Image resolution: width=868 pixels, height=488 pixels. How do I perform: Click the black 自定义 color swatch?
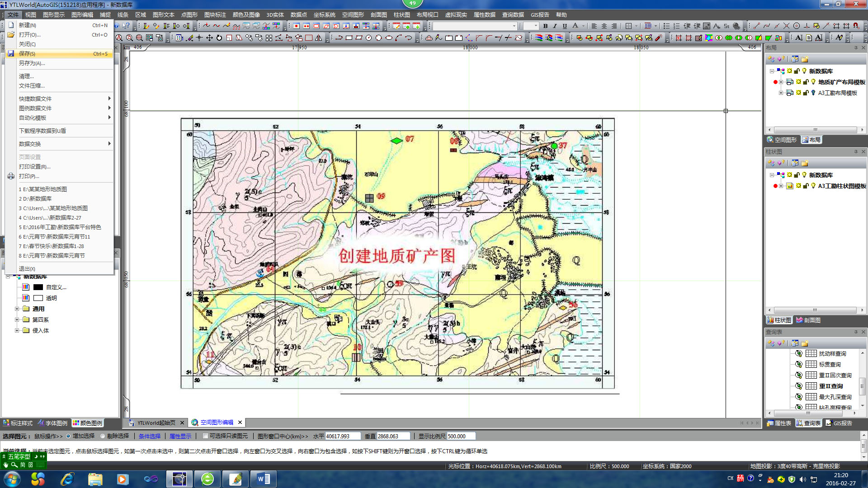pyautogui.click(x=38, y=287)
